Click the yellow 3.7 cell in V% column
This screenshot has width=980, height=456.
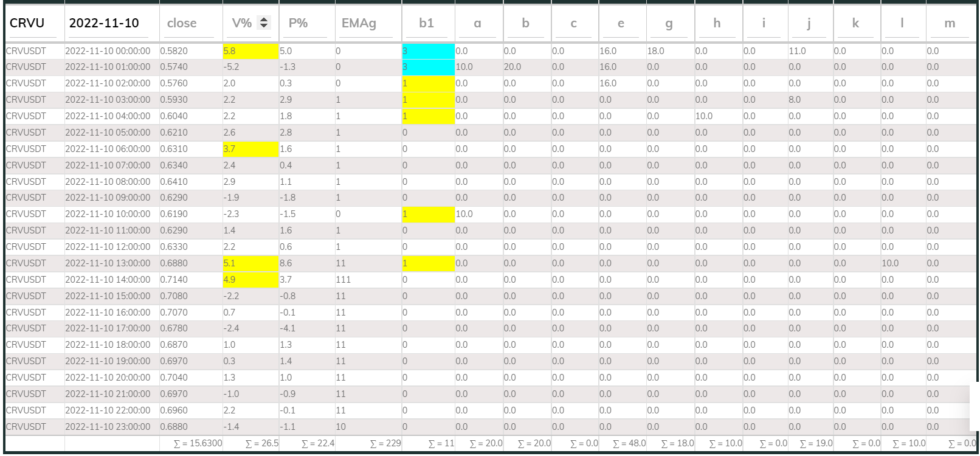click(x=250, y=149)
